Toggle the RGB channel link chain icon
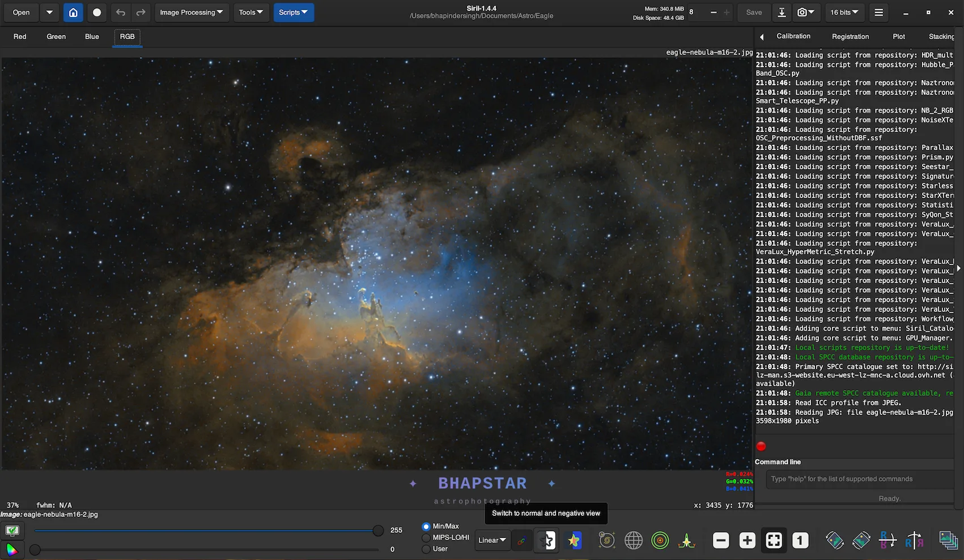This screenshot has width=964, height=560. click(x=521, y=541)
